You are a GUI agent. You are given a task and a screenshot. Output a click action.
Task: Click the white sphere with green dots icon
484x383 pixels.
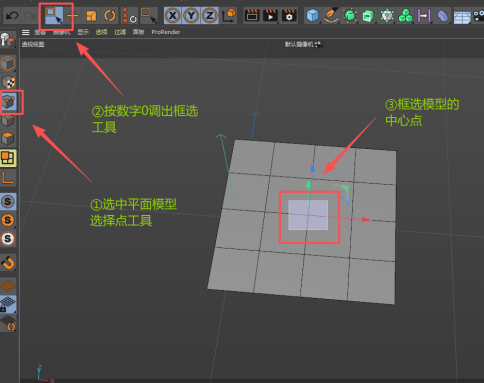(x=387, y=16)
